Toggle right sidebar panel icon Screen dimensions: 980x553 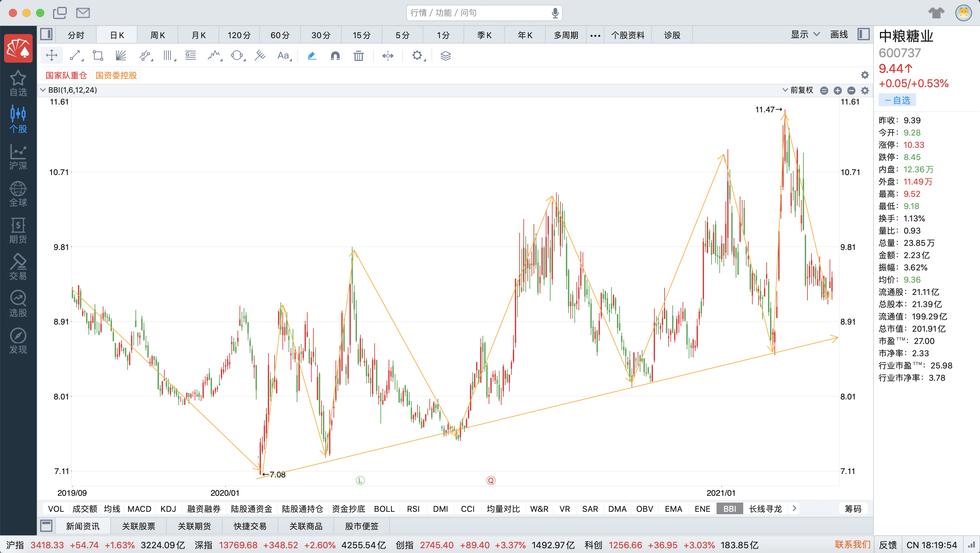pyautogui.click(x=863, y=35)
